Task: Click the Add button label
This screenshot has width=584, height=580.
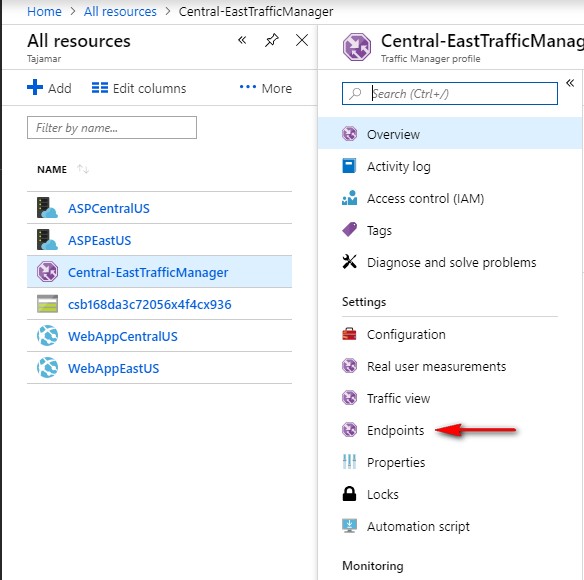Action: click(60, 88)
